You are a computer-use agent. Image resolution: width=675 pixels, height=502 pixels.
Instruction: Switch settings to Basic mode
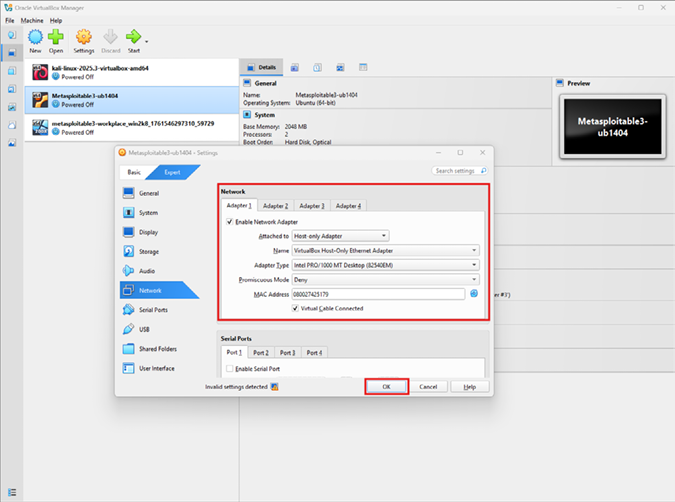[x=134, y=172]
